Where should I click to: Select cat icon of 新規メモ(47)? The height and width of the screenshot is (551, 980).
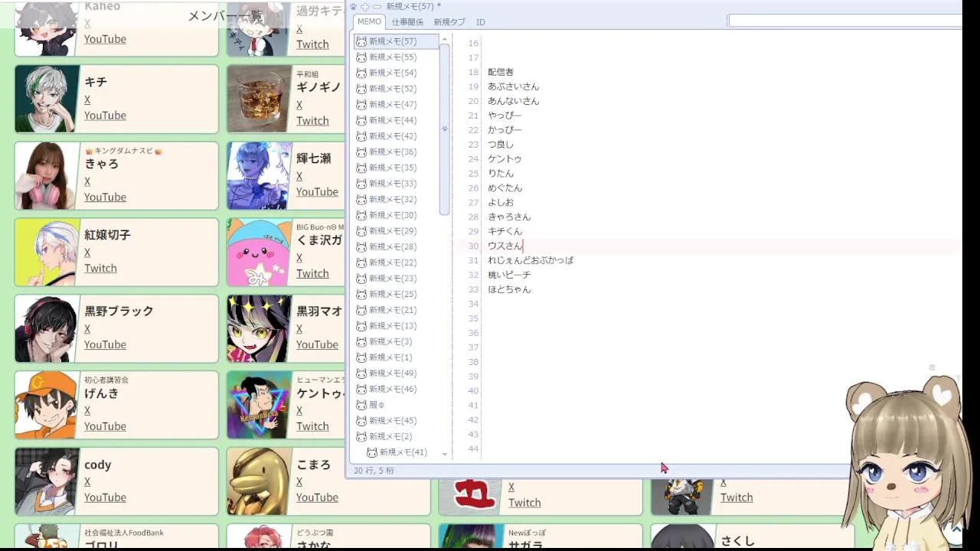pos(361,105)
